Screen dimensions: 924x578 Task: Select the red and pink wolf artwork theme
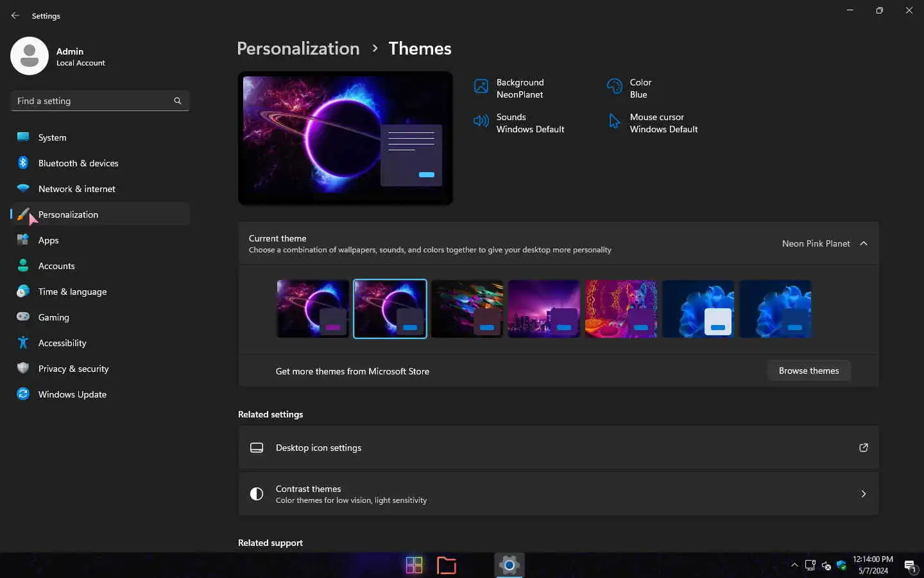point(621,309)
